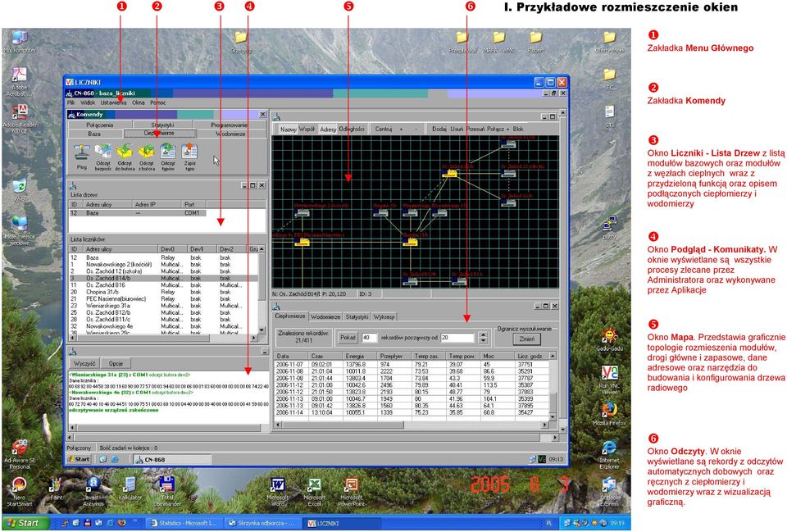
Task: Click Przesuń on the map toolbar
Action: 475,129
